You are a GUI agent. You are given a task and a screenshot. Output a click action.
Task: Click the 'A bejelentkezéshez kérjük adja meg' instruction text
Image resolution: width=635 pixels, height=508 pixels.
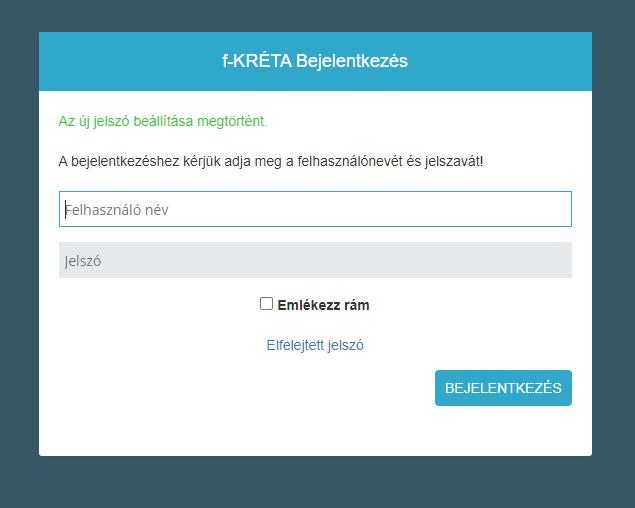click(271, 161)
